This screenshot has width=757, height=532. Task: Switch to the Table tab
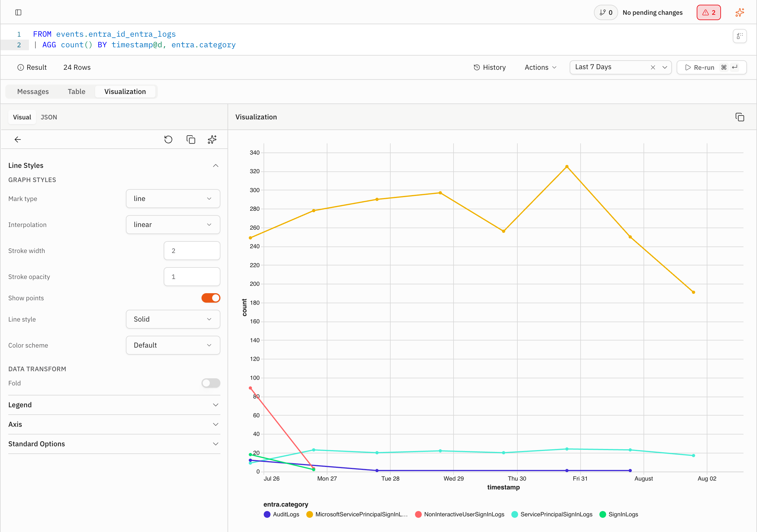[x=77, y=92]
